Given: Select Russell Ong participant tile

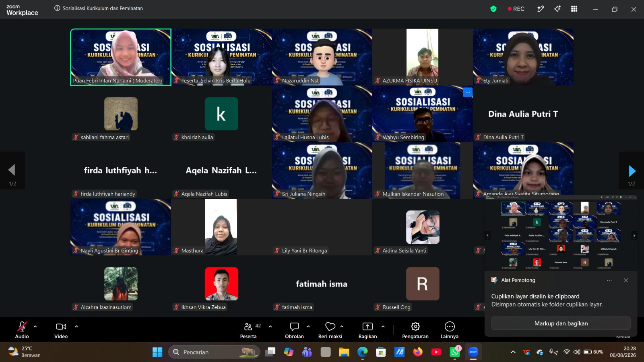Looking at the screenshot, I should click(423, 284).
